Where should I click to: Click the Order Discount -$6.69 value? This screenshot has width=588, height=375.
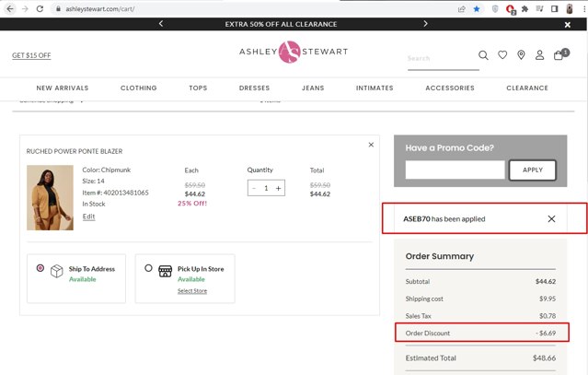[546, 333]
